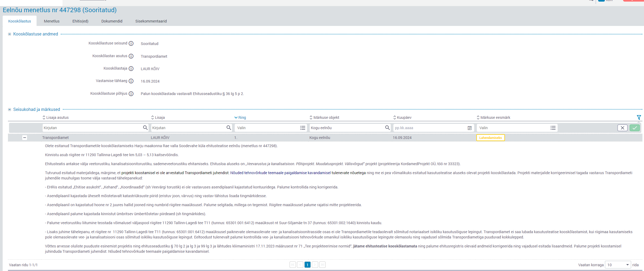Click Sooritatud status value
This screenshot has height=271, width=644.
point(149,44)
